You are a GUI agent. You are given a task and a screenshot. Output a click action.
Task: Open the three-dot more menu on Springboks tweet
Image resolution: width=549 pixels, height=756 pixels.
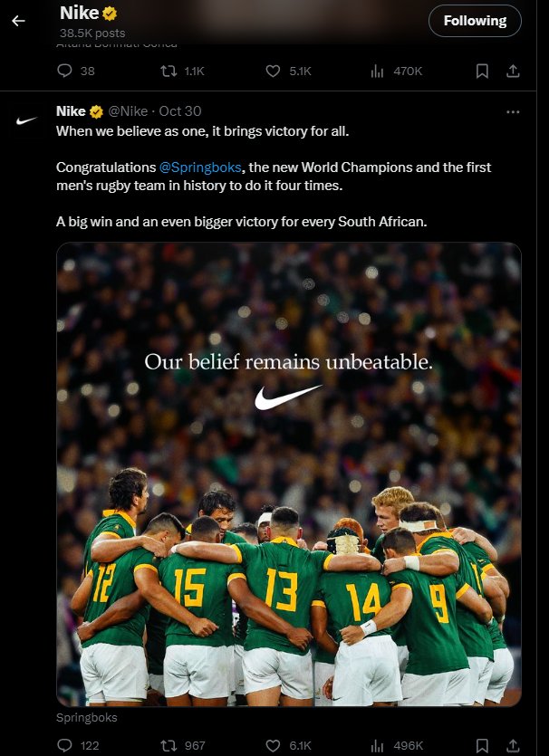point(513,112)
